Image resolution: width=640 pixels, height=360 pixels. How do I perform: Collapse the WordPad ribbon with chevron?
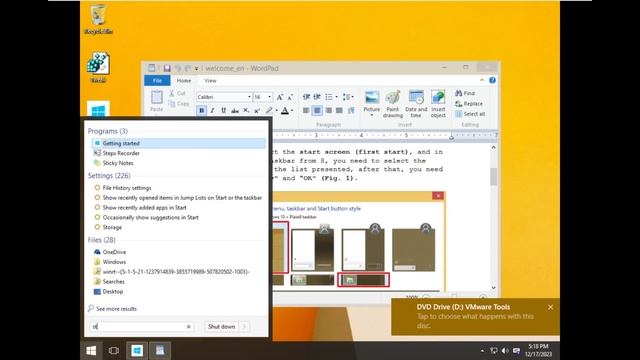(482, 80)
